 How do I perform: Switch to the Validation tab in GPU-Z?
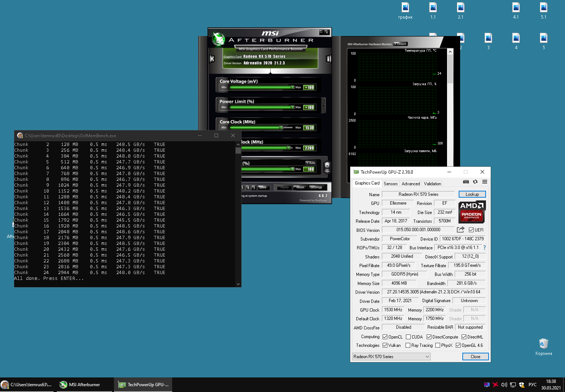(x=432, y=184)
